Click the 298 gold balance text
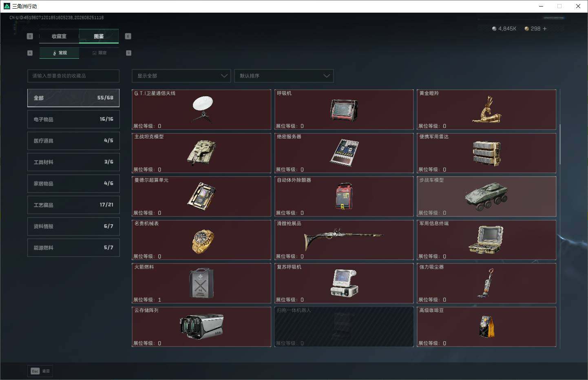The height and width of the screenshot is (380, 588). [535, 29]
